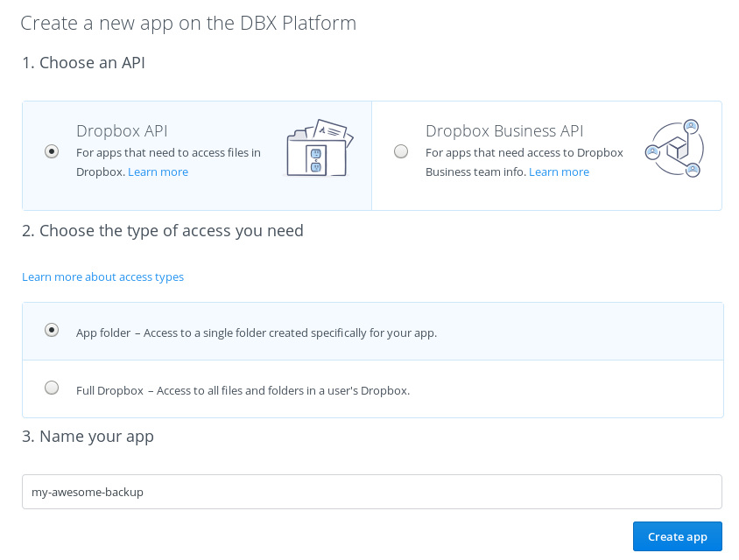This screenshot has width=739, height=560.
Task: Select the Dropbox API radio button
Action: (x=52, y=150)
